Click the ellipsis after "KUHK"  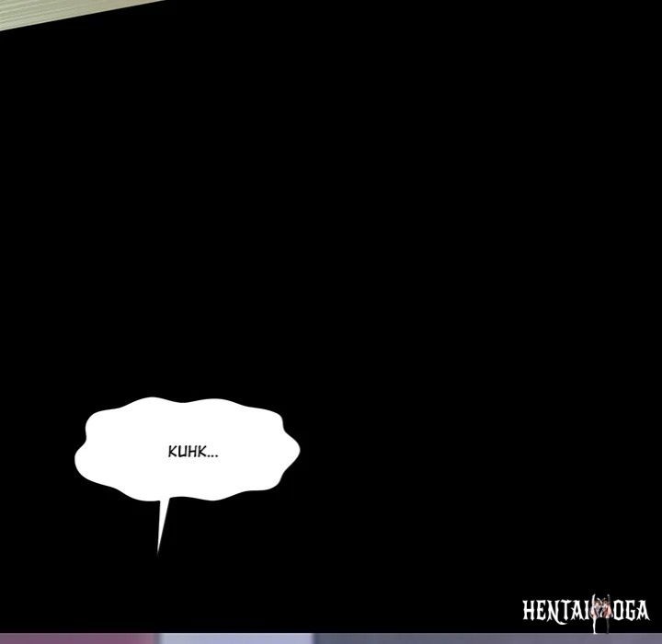click(212, 454)
